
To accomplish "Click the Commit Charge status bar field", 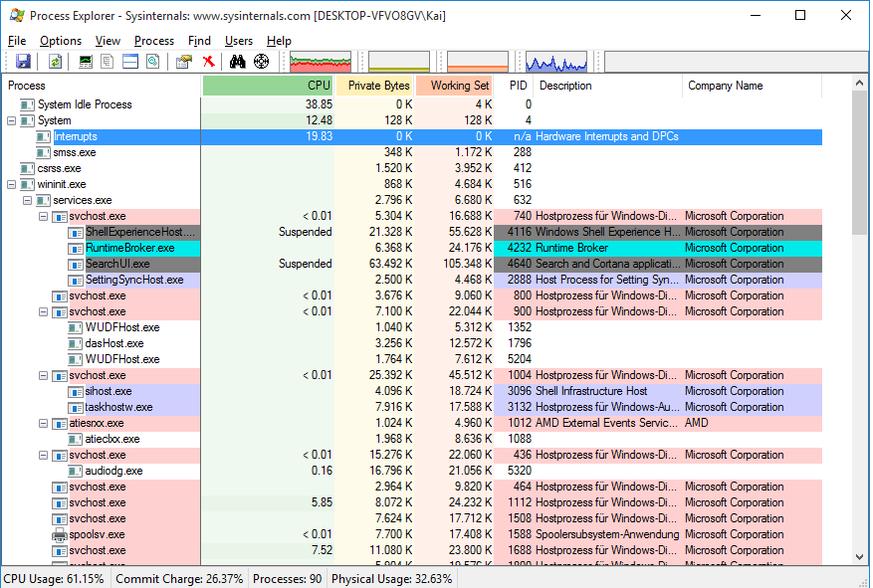I will 179,579.
